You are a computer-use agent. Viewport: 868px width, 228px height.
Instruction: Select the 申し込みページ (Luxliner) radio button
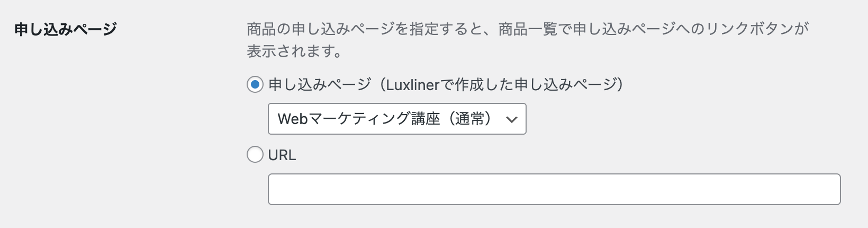coord(255,84)
